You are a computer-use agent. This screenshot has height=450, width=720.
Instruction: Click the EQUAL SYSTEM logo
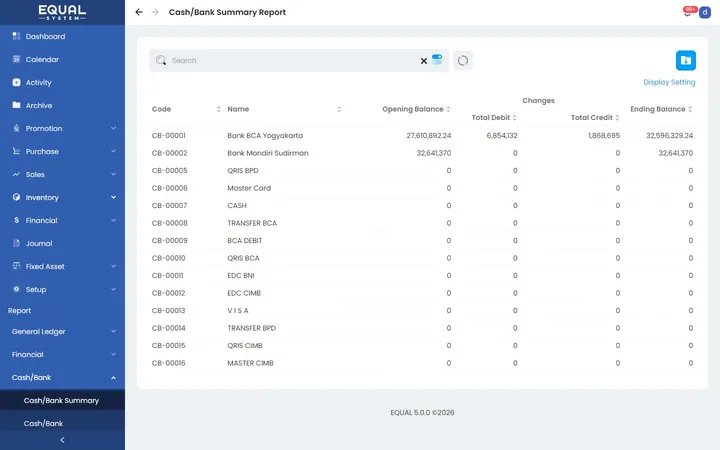point(62,12)
